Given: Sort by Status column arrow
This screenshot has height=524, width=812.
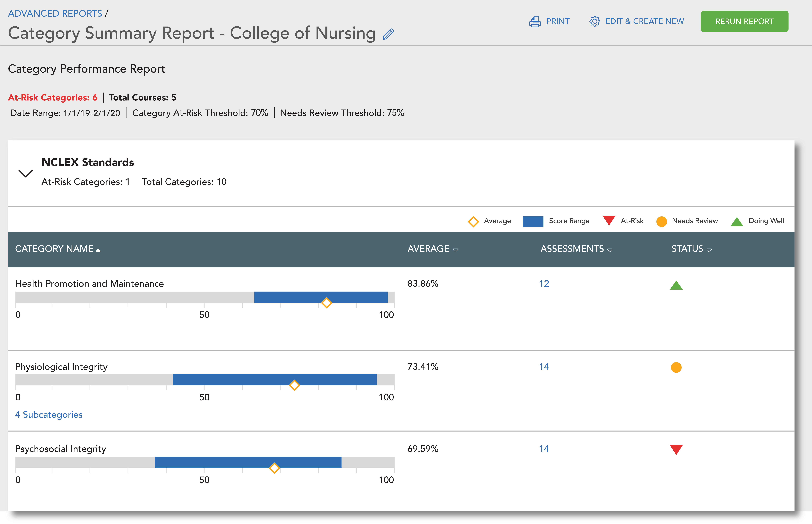Looking at the screenshot, I should pyautogui.click(x=709, y=250).
